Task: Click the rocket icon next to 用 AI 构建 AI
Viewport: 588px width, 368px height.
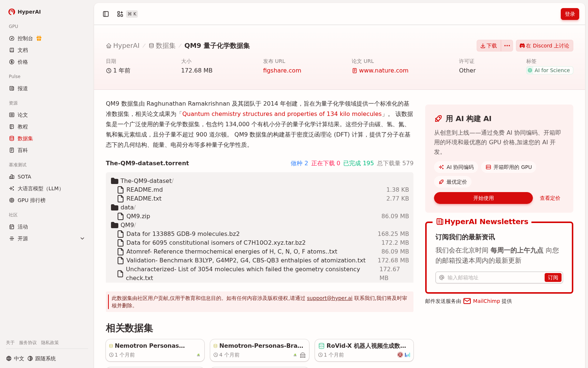Action: (438, 118)
